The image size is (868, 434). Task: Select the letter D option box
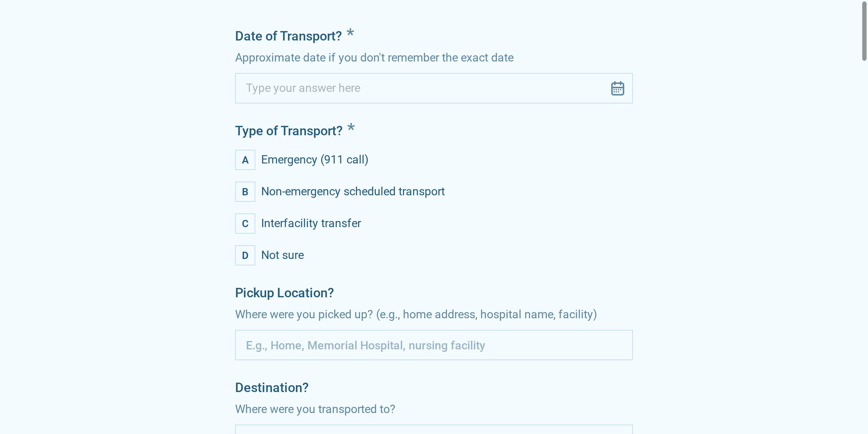point(245,255)
